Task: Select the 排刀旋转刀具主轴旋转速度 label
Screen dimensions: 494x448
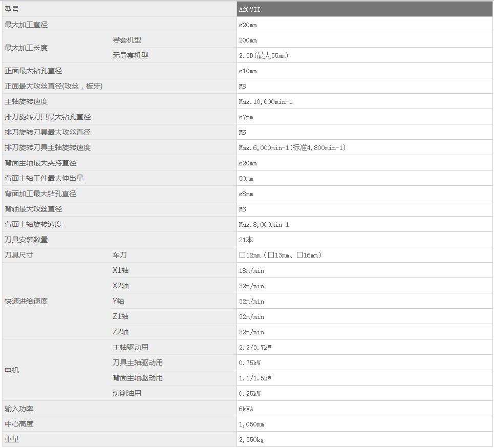Action: [48, 147]
